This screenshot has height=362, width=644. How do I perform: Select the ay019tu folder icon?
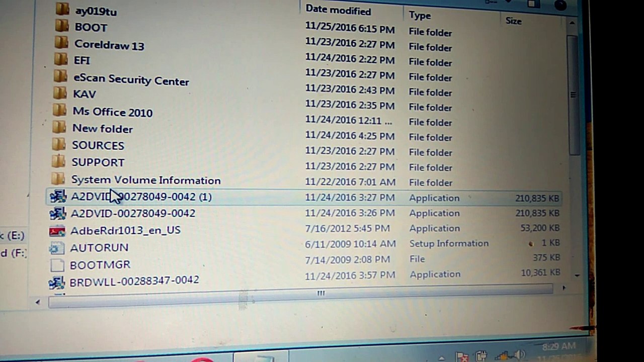coord(62,9)
